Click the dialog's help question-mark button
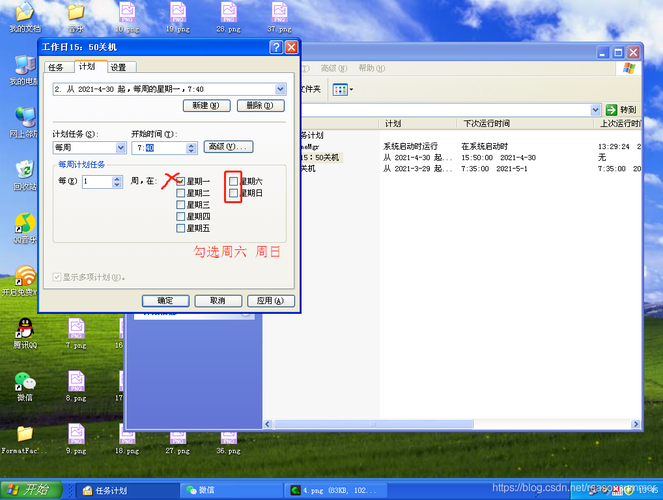Image resolution: width=663 pixels, height=500 pixels. [x=275, y=47]
